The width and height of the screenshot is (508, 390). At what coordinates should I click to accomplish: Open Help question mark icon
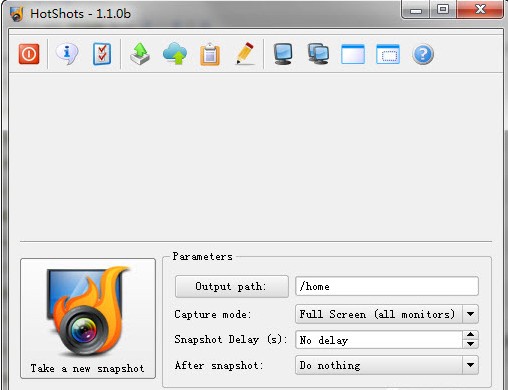coord(423,54)
